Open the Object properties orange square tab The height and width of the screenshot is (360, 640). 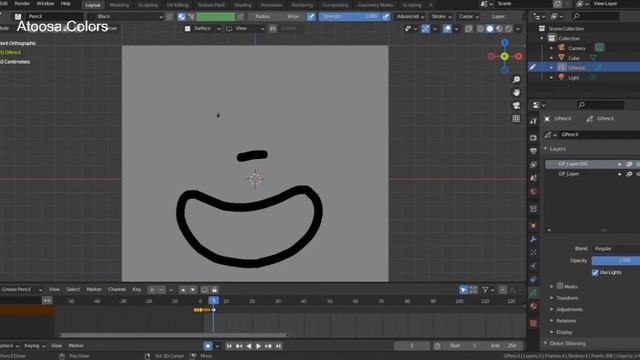(533, 226)
